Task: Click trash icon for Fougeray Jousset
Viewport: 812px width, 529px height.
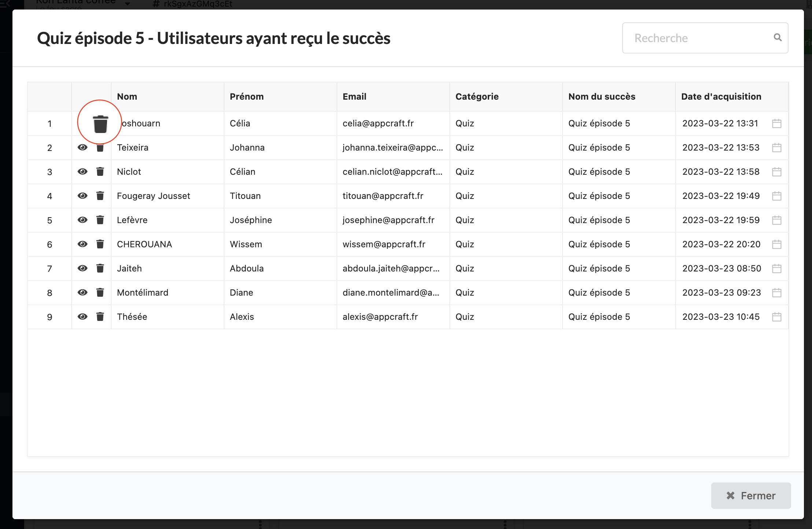Action: [100, 196]
